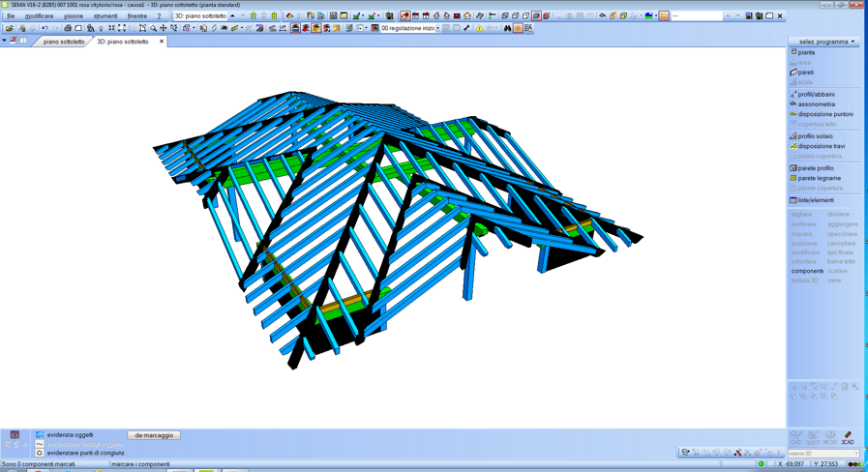
Task: Click the open file folder icon
Action: point(9,29)
